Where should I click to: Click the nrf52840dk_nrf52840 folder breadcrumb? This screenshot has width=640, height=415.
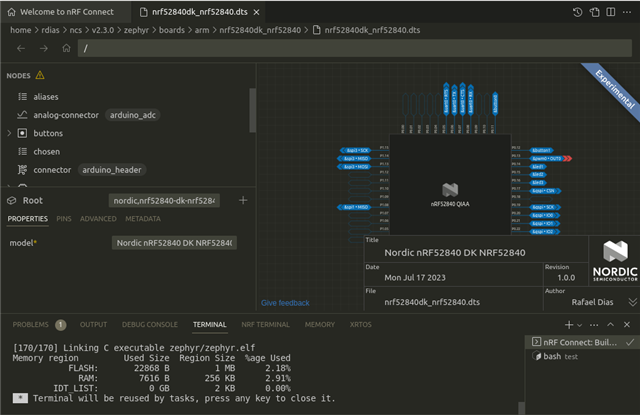click(260, 30)
